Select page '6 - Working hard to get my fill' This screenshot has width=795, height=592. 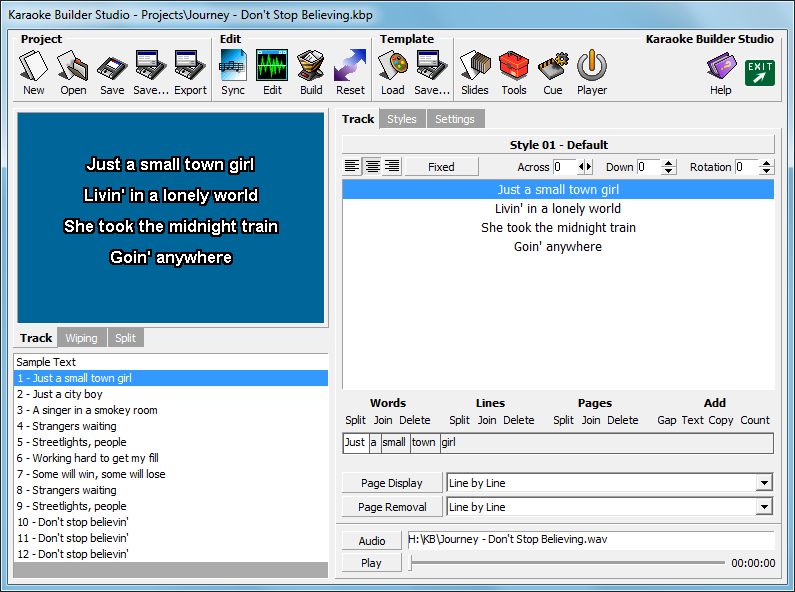171,458
